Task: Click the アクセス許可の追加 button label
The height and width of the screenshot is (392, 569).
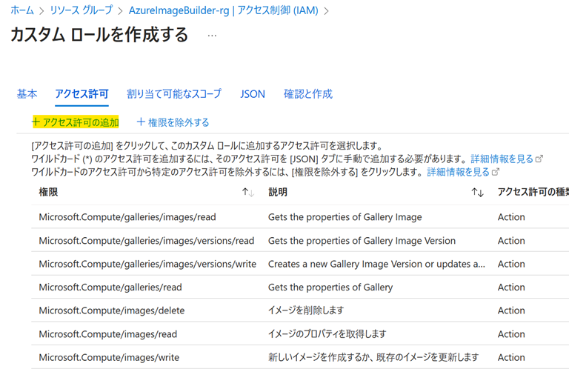Action: pos(81,122)
